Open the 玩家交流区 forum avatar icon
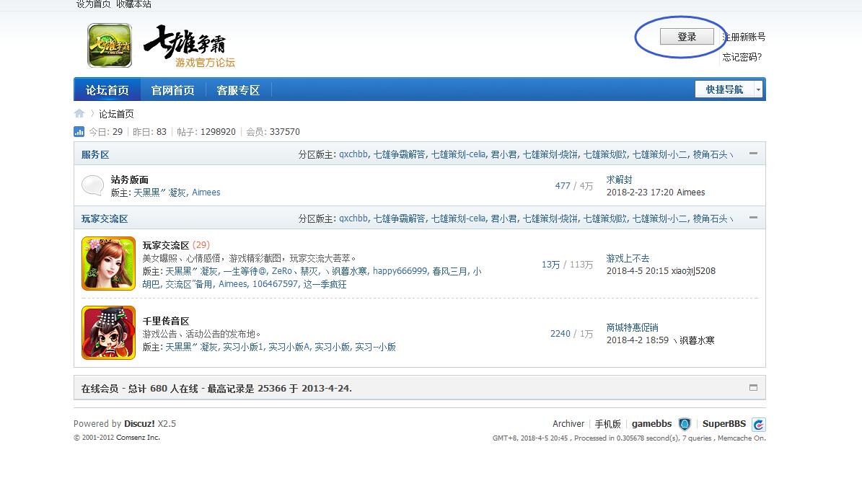Viewport: 862px width, 504px height. [108, 264]
